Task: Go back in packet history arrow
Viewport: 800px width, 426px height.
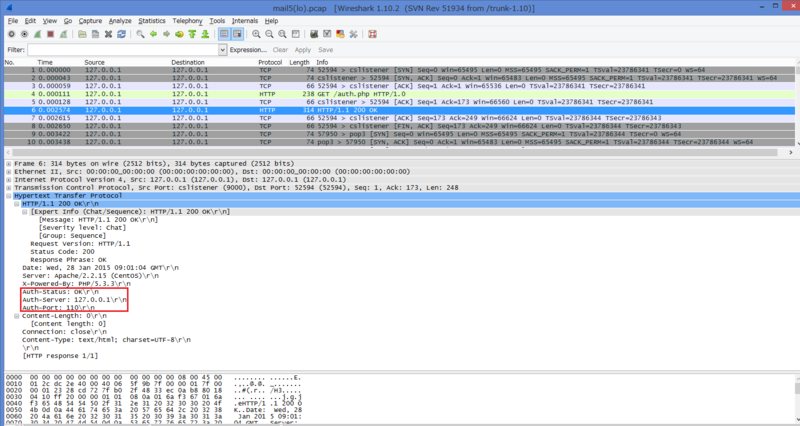Action: coord(153,34)
